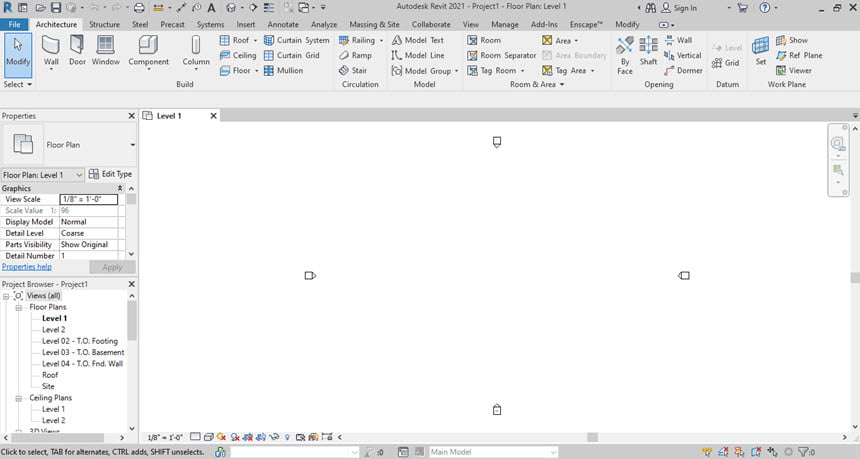Screen dimensions: 860x459
Task: Open the Roof floor plan view
Action: (50, 375)
